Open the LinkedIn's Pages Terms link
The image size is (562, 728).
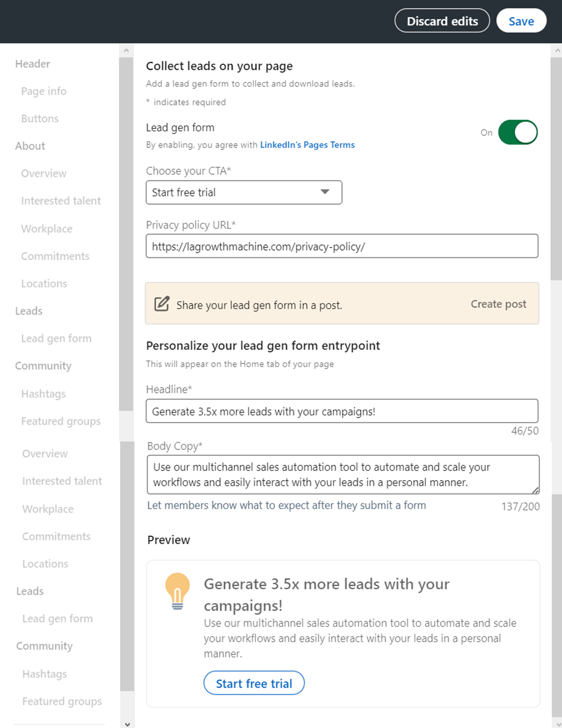tap(307, 145)
